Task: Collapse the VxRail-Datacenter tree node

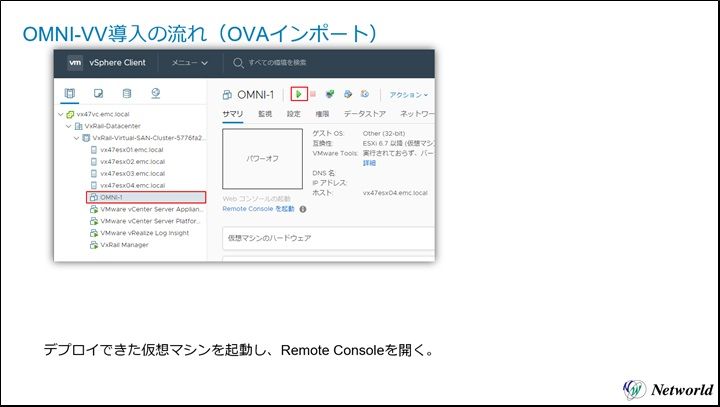Action: coord(69,126)
